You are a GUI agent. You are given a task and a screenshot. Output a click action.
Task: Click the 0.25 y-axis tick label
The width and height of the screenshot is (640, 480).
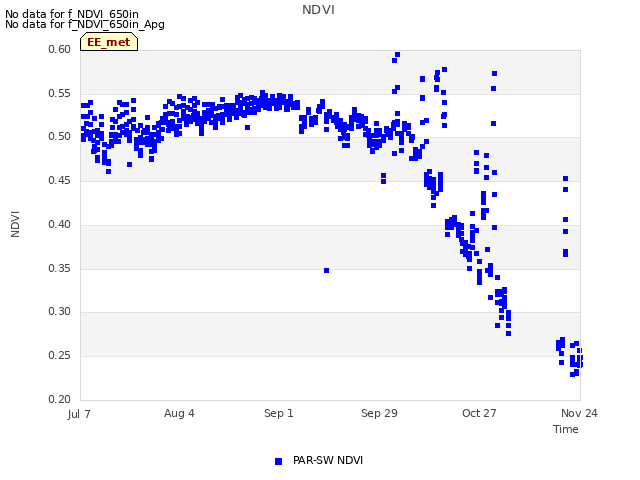point(59,356)
